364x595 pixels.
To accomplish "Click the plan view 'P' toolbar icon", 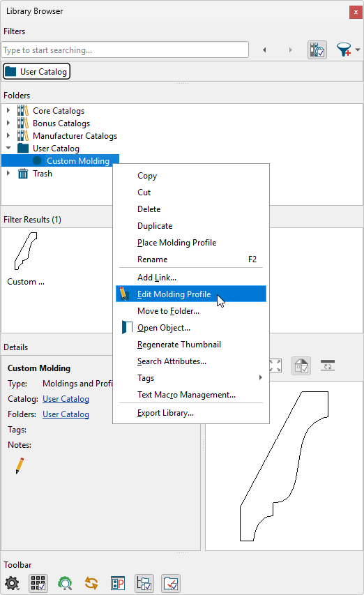I will 118,583.
